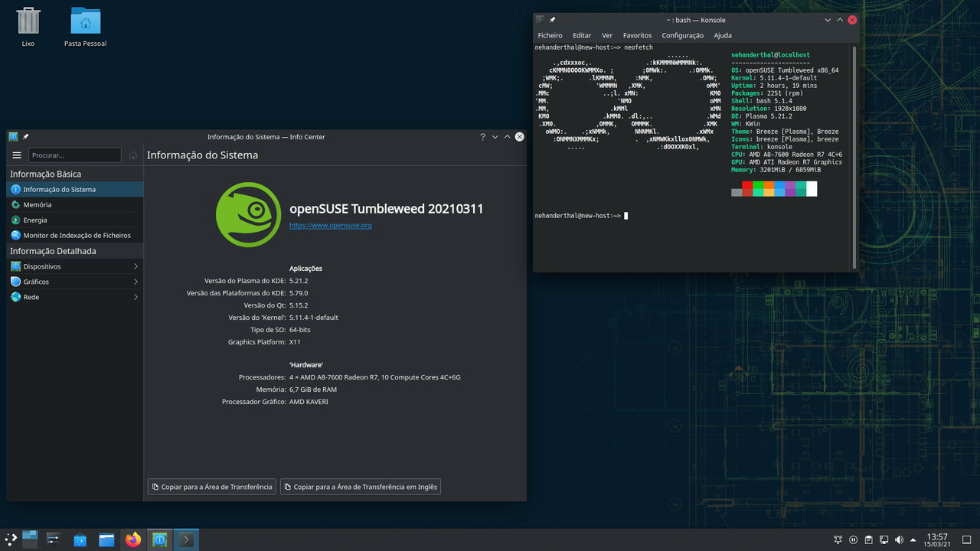This screenshot has height=551, width=980.
Task: Select Memória in the sidebar
Action: point(75,204)
